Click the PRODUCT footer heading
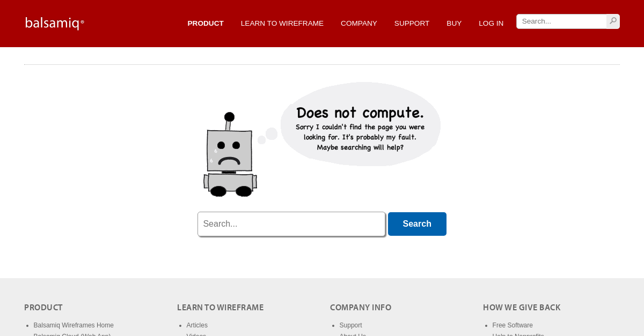 pyautogui.click(x=43, y=308)
